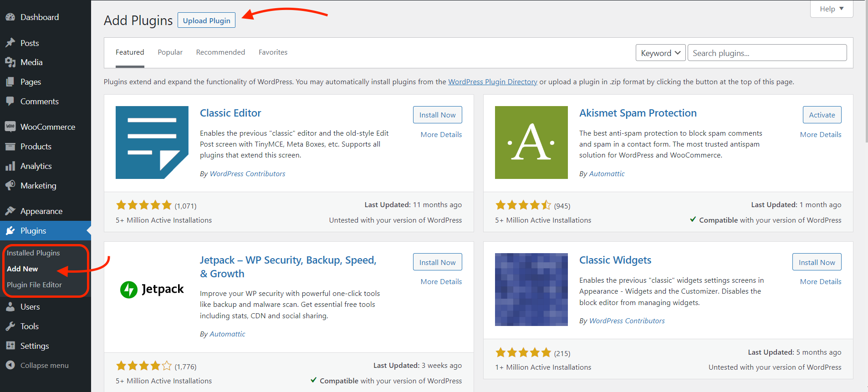
Task: Click the Comments bubble icon
Action: [x=10, y=102]
